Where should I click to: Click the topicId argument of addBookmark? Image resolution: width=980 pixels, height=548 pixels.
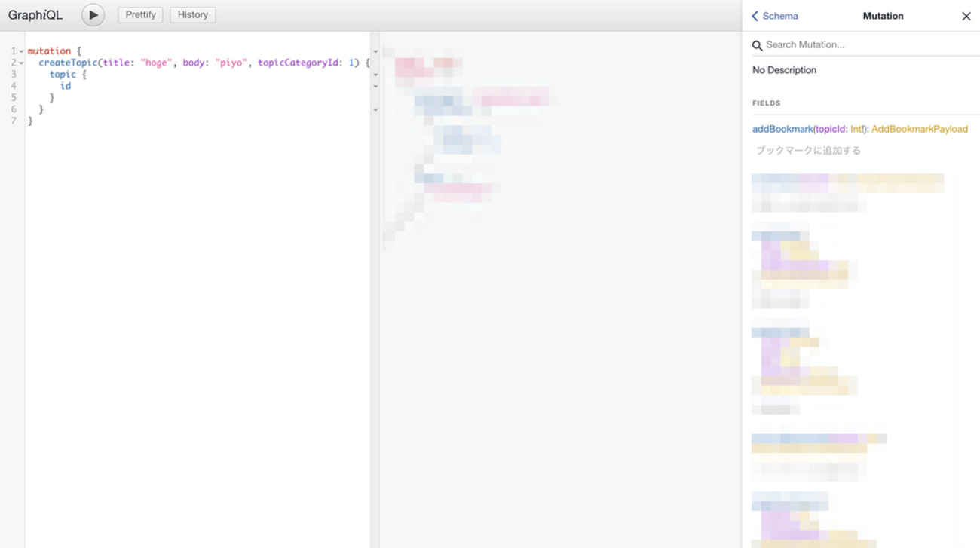coord(831,129)
